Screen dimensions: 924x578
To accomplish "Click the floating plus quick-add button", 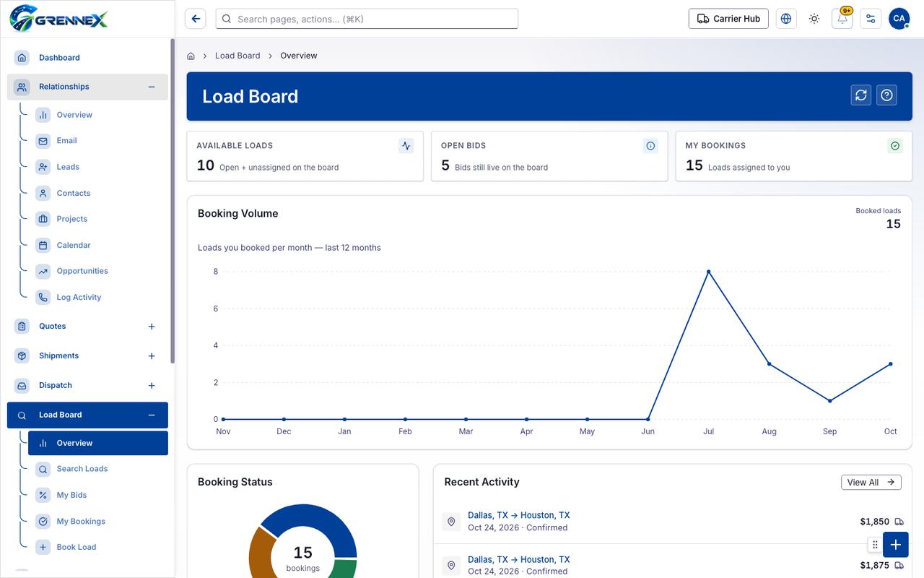I will (x=895, y=545).
